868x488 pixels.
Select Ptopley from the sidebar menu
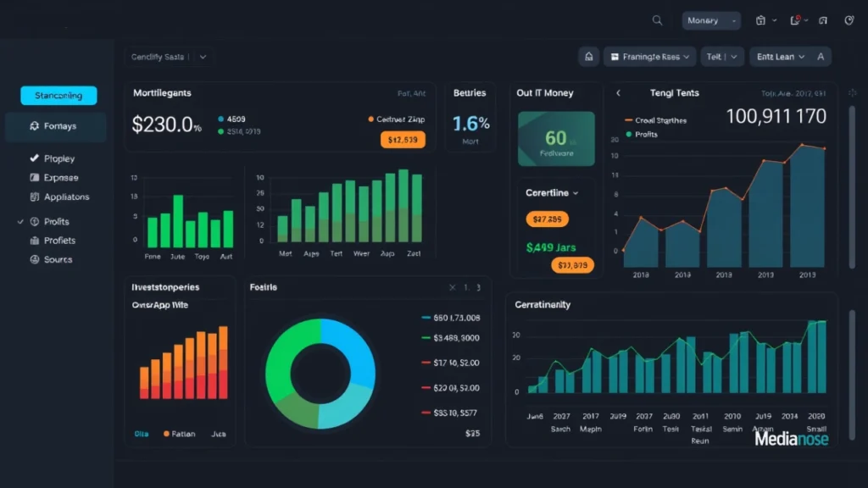point(32,158)
